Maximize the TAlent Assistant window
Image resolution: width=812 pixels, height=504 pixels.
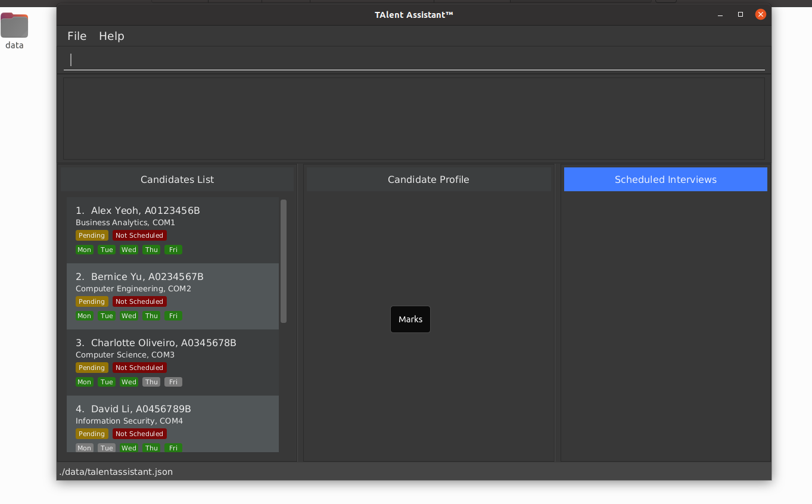741,14
